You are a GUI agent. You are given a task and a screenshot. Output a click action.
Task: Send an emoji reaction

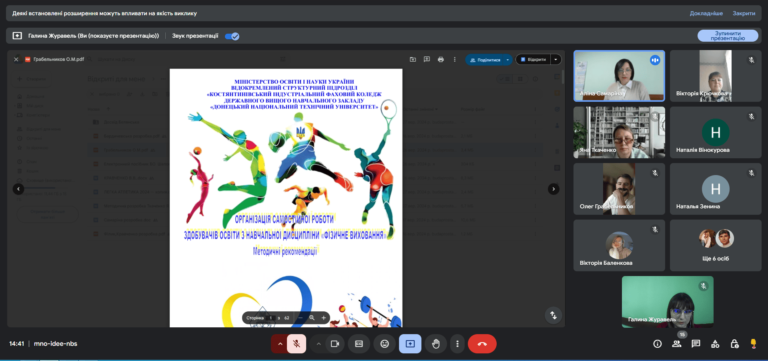point(384,344)
